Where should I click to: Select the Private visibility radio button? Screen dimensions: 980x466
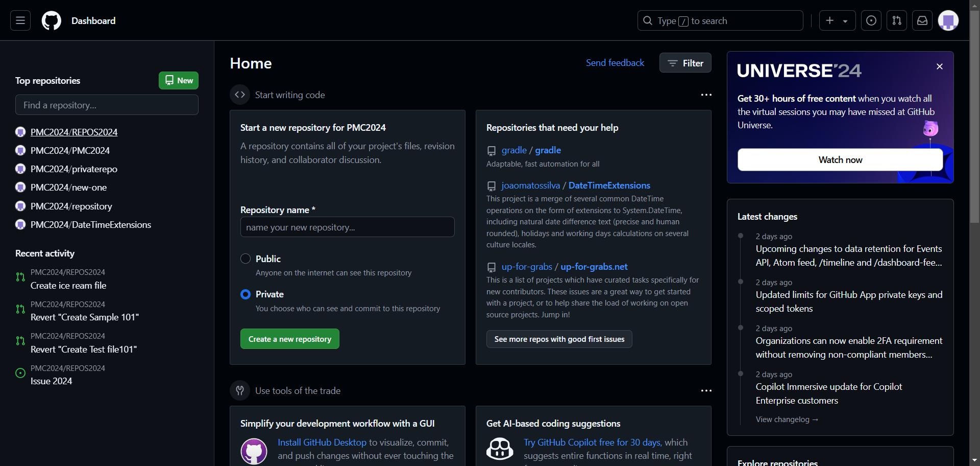pos(246,294)
